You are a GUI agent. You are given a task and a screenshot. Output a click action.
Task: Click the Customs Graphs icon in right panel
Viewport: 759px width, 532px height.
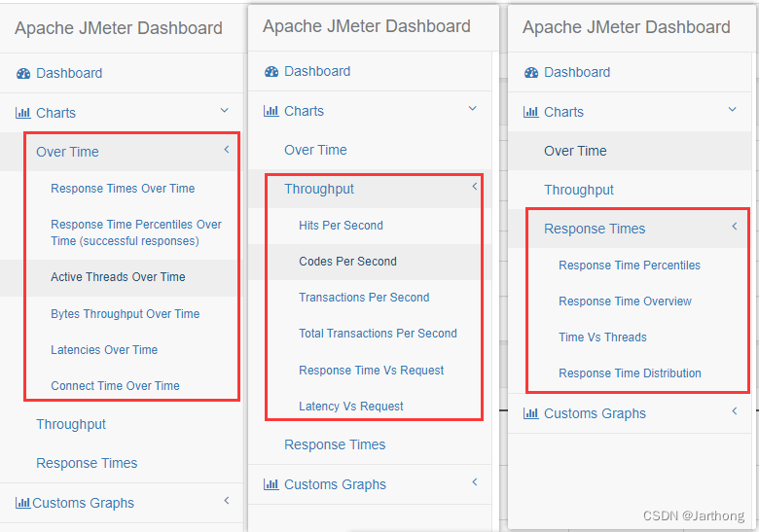pos(531,413)
